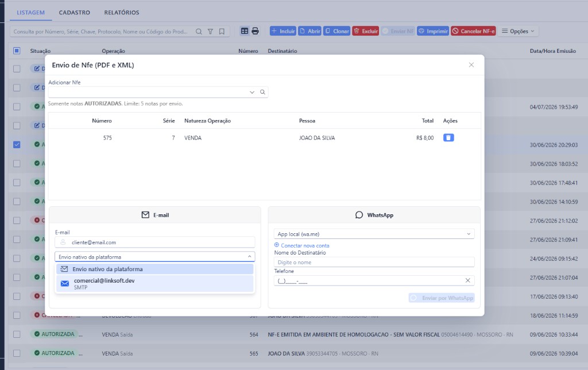This screenshot has height=370, width=588.
Task: Click the Operação column header
Action: (x=113, y=51)
